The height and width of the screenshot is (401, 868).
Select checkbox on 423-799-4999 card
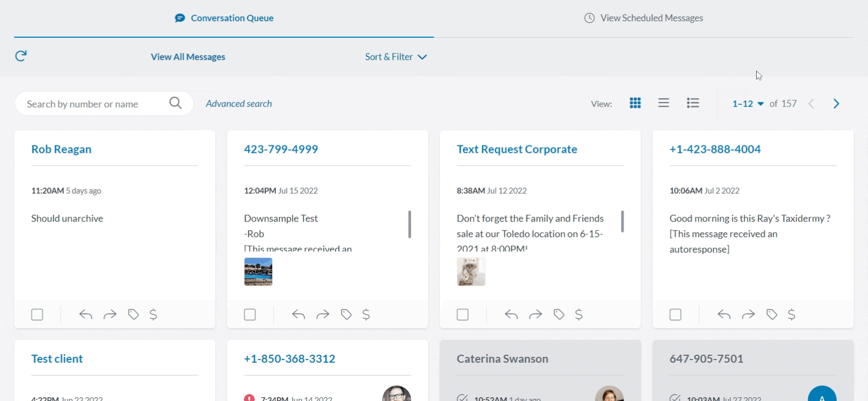point(250,315)
